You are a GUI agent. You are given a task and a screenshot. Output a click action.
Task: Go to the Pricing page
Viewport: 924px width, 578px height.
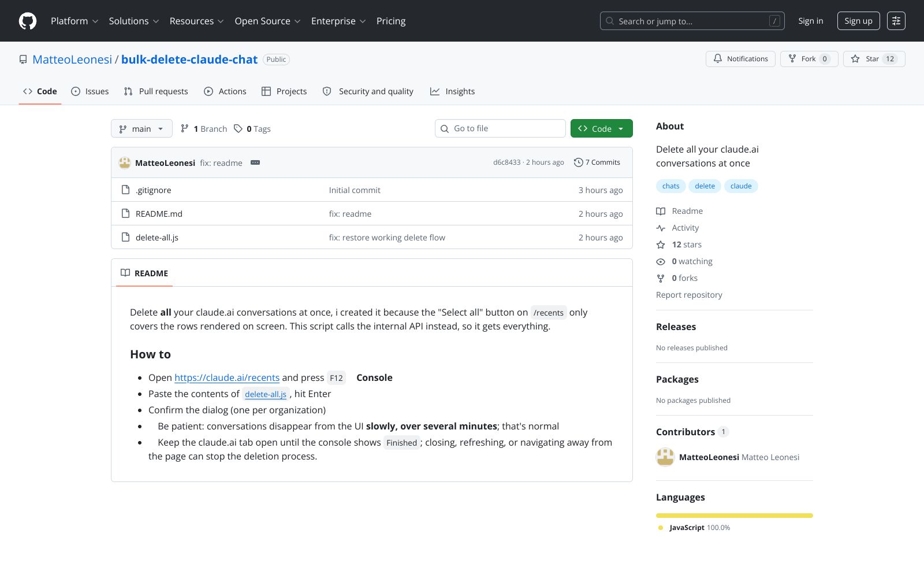[x=391, y=21]
